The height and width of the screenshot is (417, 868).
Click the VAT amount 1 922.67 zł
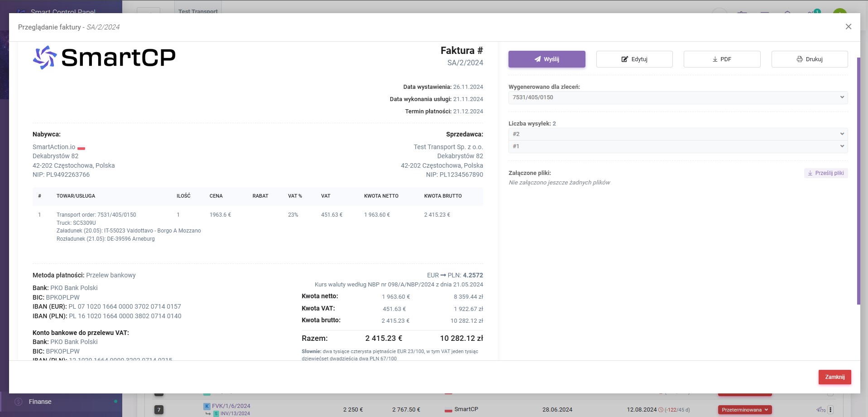click(x=468, y=309)
